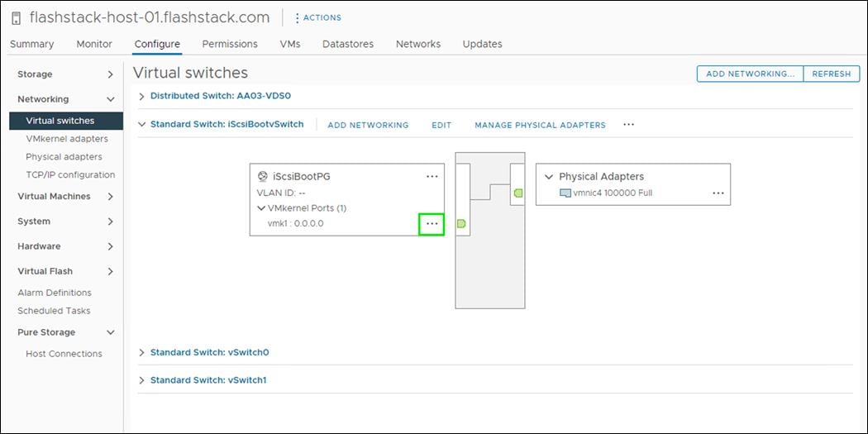Click the green port connector next to vmk1

pos(461,224)
